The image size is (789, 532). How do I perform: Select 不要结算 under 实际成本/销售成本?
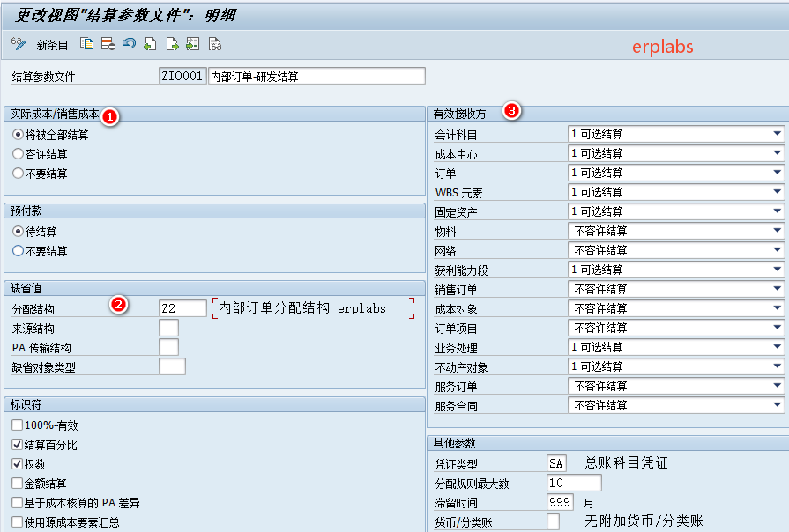(19, 174)
